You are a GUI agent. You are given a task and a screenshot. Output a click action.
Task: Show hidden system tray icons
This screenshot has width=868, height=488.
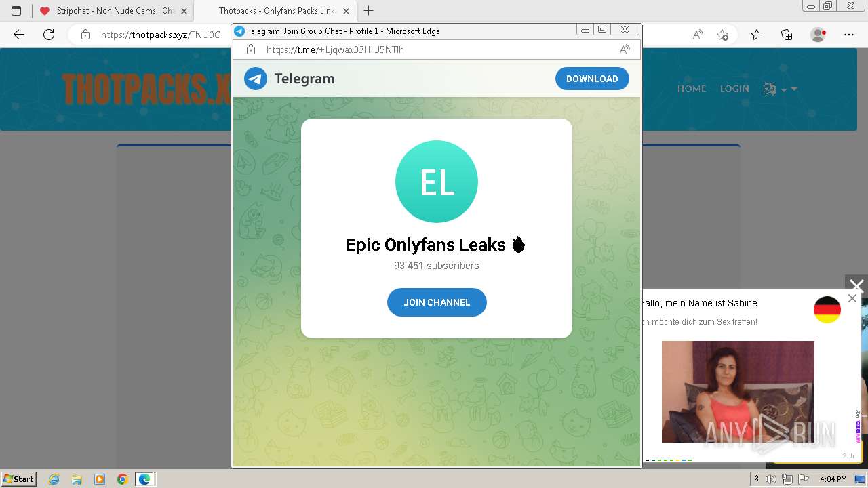click(756, 479)
